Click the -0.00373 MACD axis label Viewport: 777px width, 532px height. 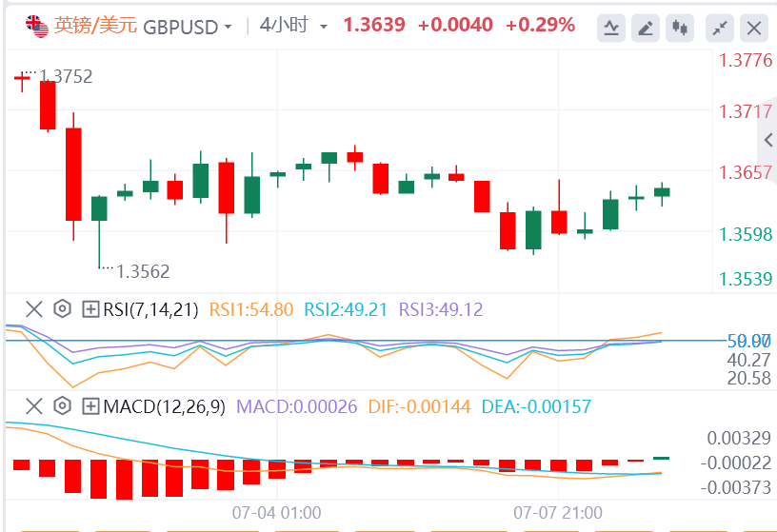point(736,488)
